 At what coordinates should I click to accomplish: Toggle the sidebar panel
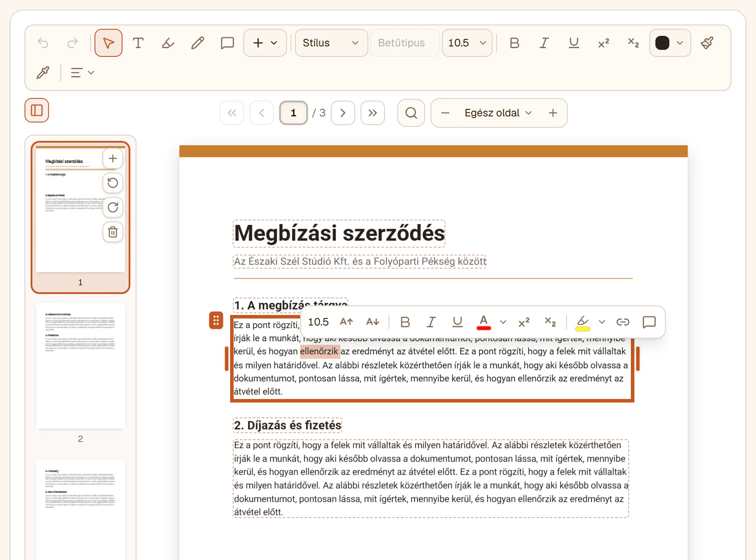(37, 110)
